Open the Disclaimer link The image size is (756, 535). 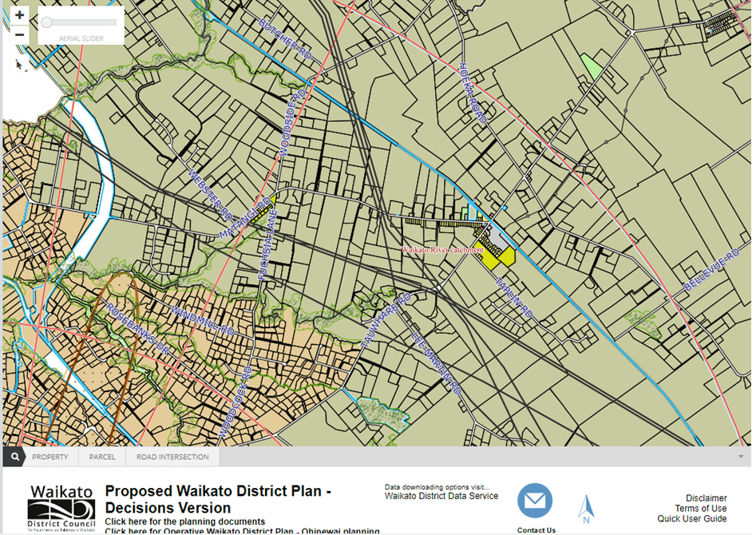pos(706,498)
